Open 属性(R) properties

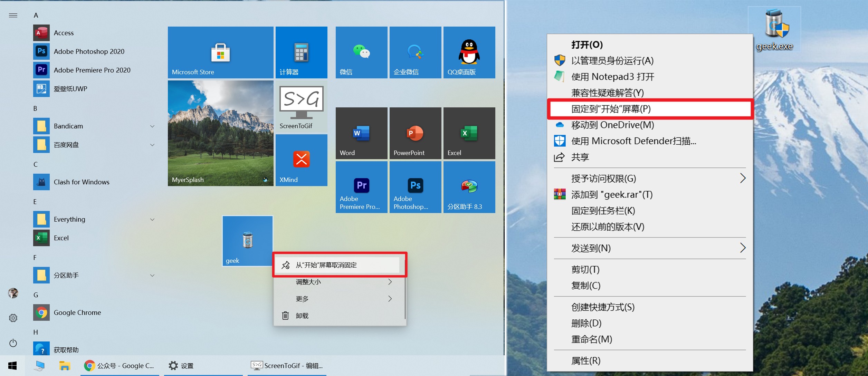650,360
